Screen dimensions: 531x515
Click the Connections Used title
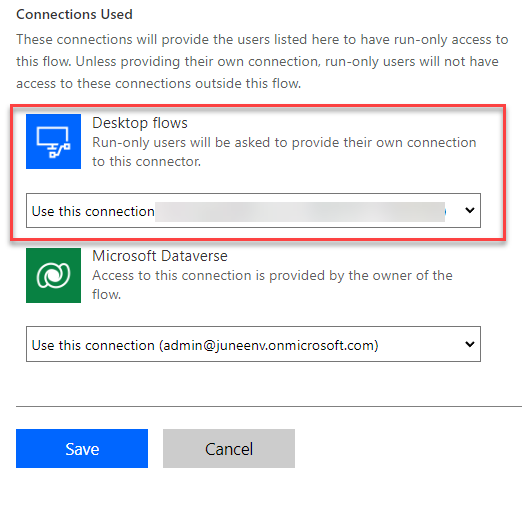[x=75, y=15]
